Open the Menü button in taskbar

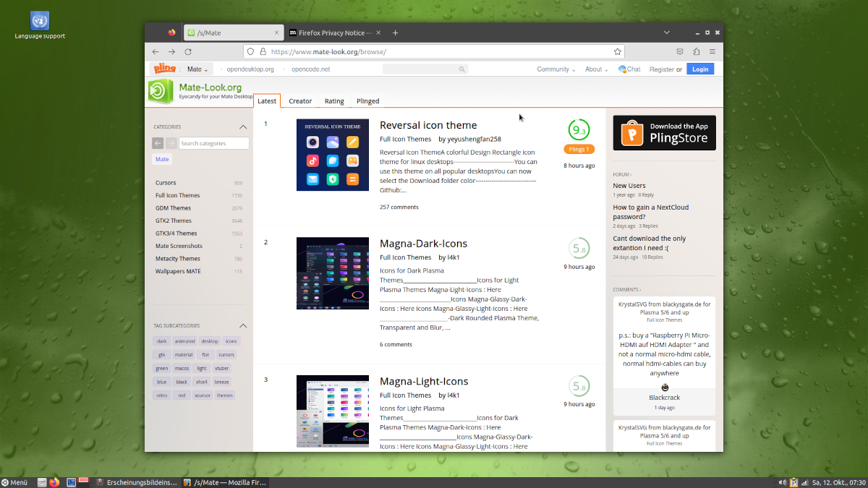pos(14,482)
